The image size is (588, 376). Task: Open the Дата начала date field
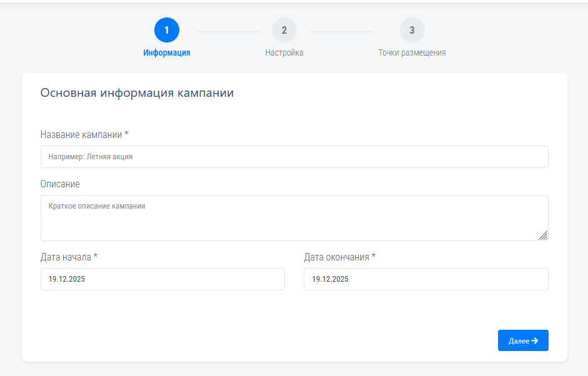pos(162,279)
